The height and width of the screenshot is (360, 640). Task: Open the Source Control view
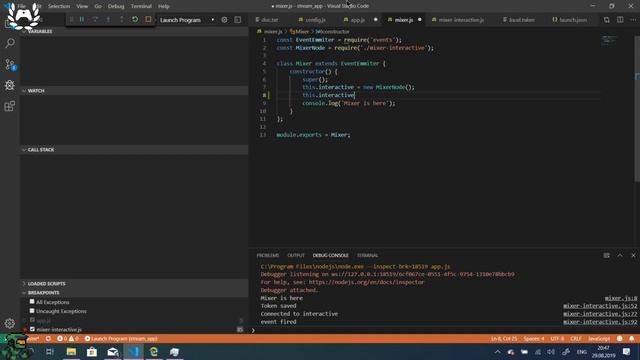(x=10, y=64)
